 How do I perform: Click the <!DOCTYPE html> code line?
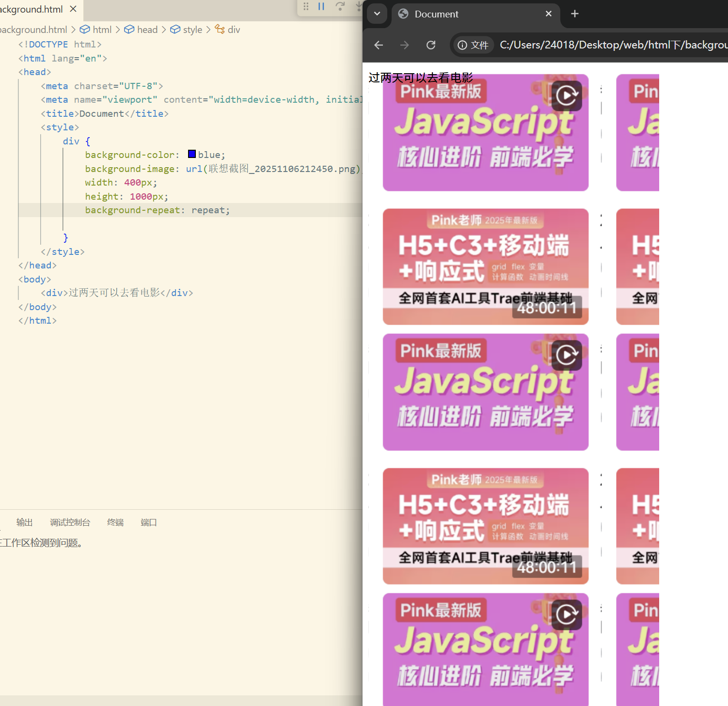point(60,44)
